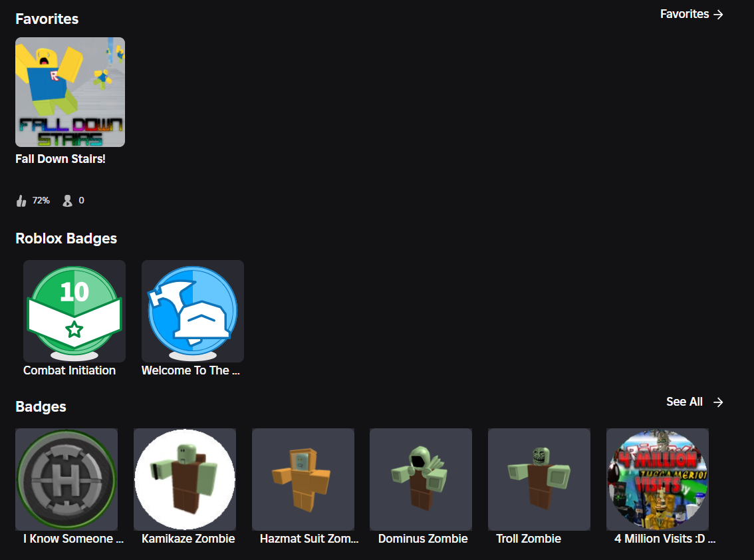Open the Combat Initiation badge icon
Viewport: 754px width, 560px height.
pos(74,311)
